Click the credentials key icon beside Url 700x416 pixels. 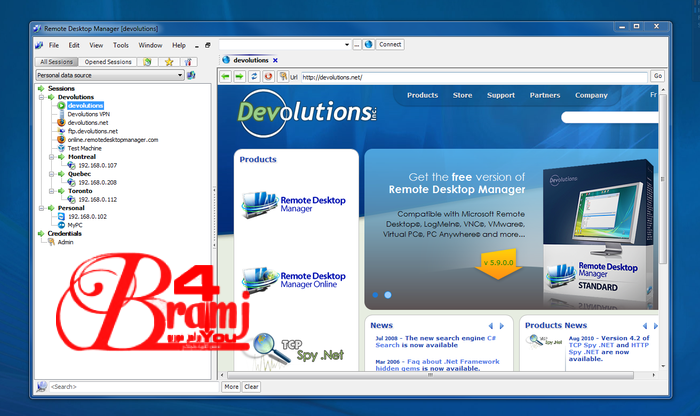(x=283, y=77)
